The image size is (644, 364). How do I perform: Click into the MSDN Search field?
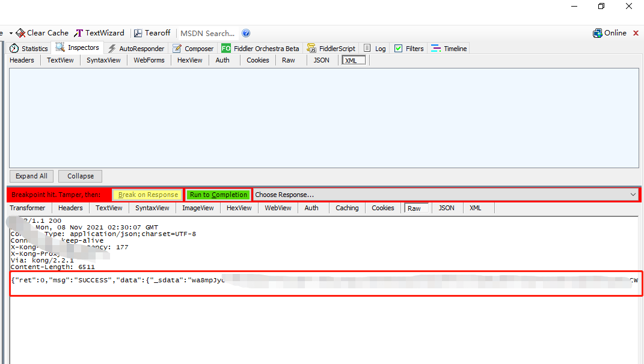point(207,33)
